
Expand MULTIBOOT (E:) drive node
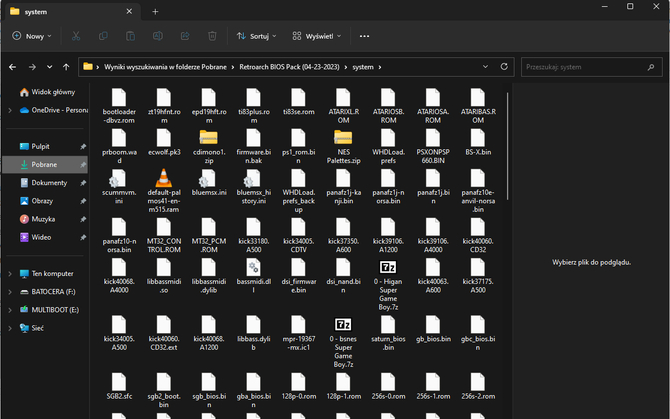click(x=10, y=310)
